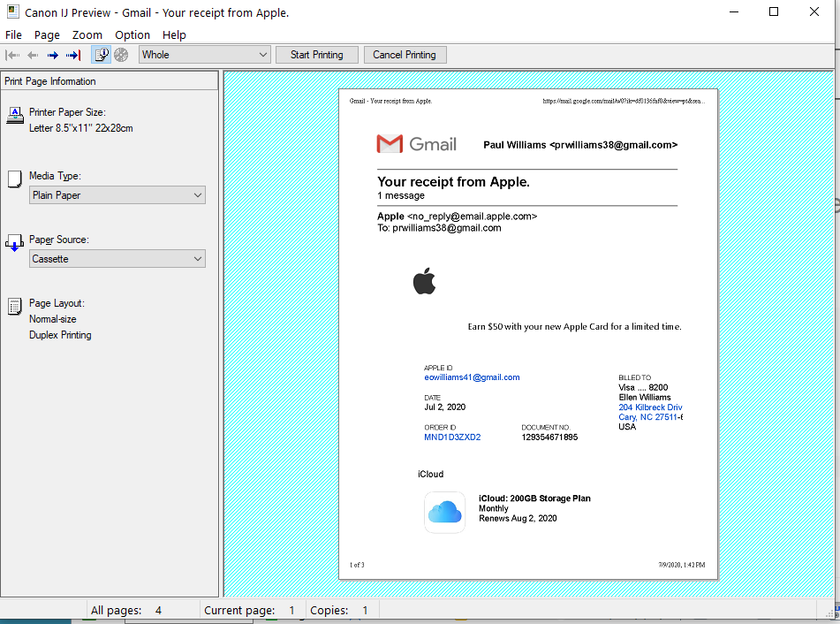This screenshot has height=624, width=840.
Task: Click 'Your receipt from Apple.' heading in preview
Action: click(453, 182)
